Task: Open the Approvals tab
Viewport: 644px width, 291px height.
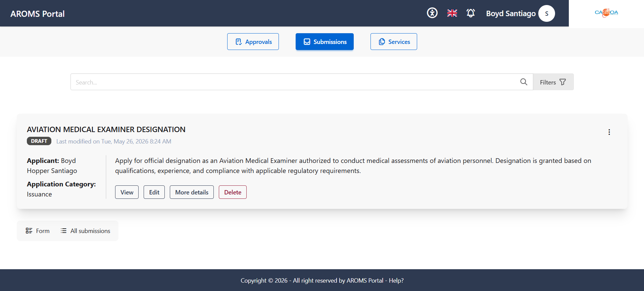Action: point(253,42)
